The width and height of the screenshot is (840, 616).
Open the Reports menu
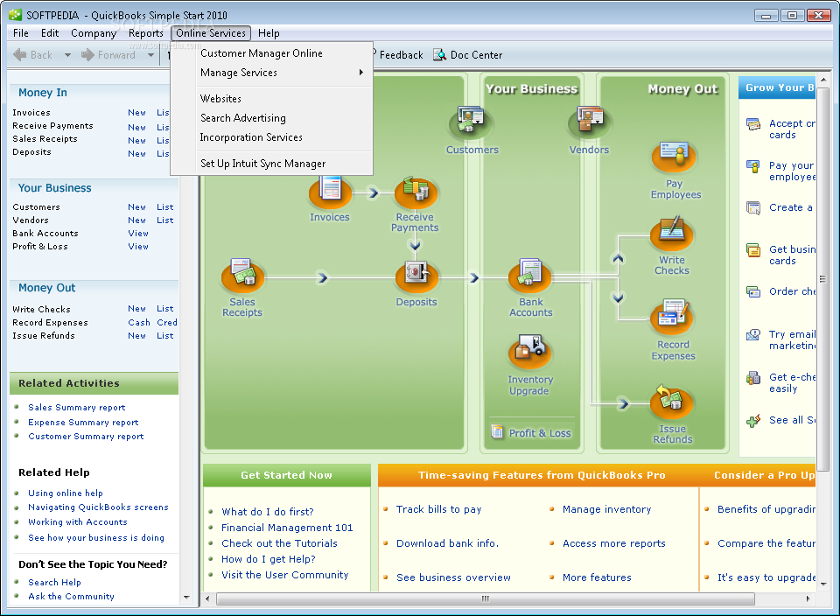click(146, 33)
